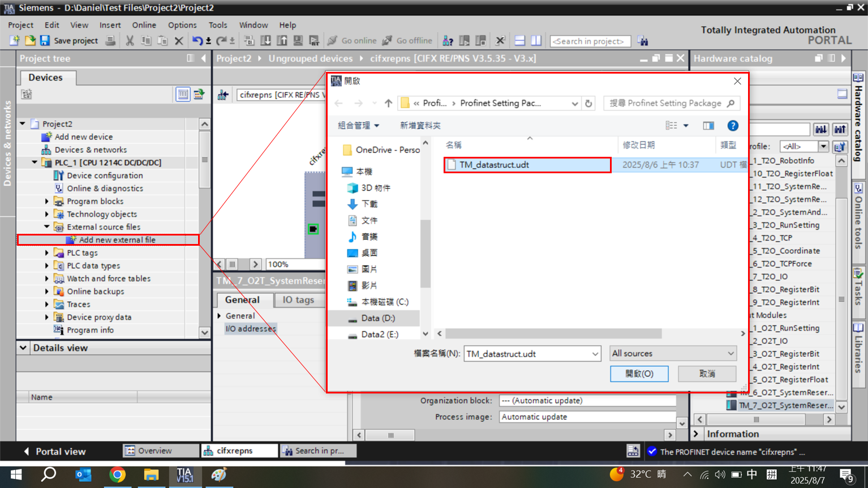The image size is (868, 488).
Task: Open the Portal view link
Action: 54,452
